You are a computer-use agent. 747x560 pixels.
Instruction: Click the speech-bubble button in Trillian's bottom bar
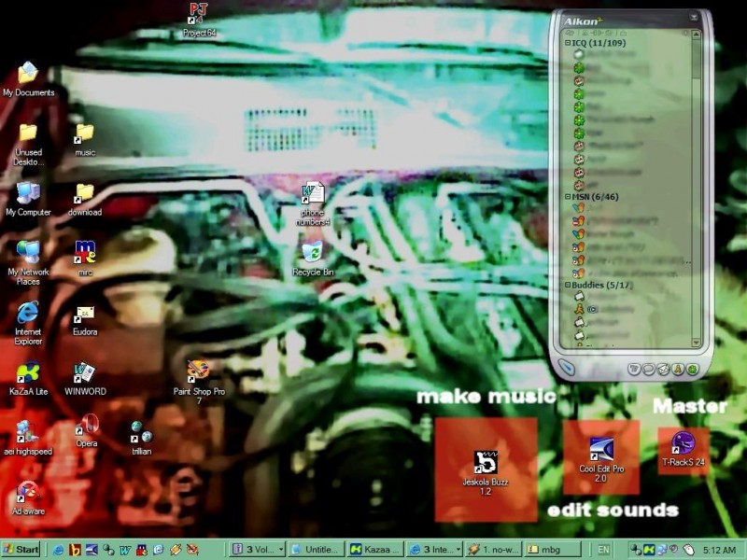tap(648, 369)
